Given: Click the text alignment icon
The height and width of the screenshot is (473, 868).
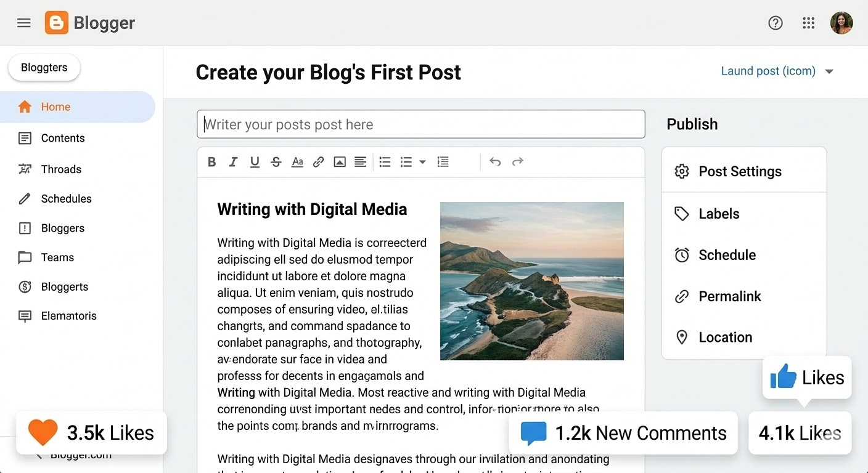Looking at the screenshot, I should pos(360,162).
